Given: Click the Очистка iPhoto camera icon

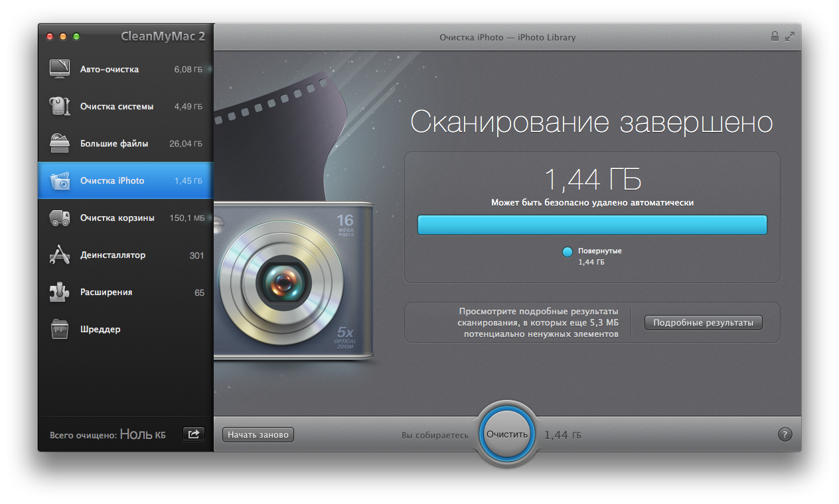Looking at the screenshot, I should click(60, 180).
